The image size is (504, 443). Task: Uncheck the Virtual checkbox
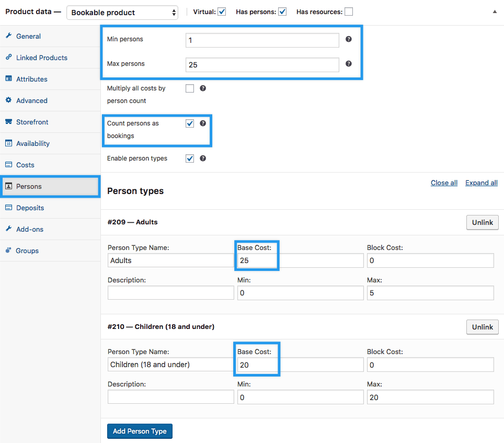click(x=222, y=12)
